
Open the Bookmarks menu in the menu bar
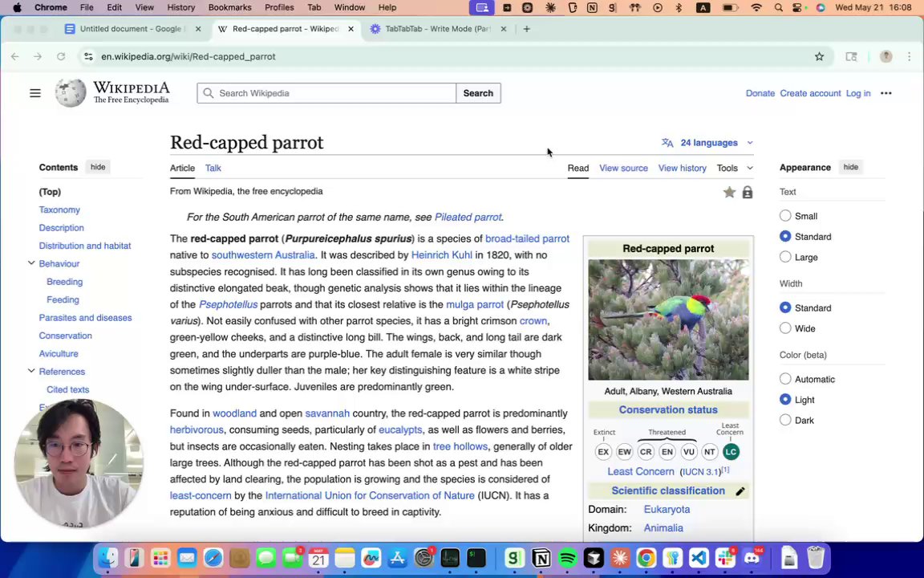[x=230, y=8]
